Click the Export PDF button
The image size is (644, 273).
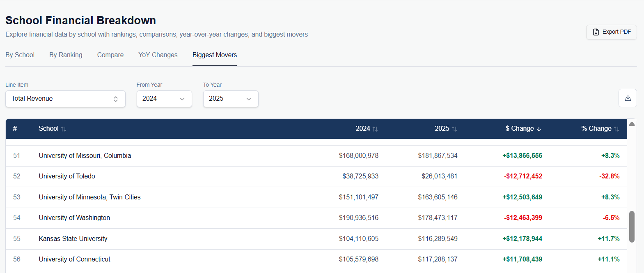click(611, 32)
